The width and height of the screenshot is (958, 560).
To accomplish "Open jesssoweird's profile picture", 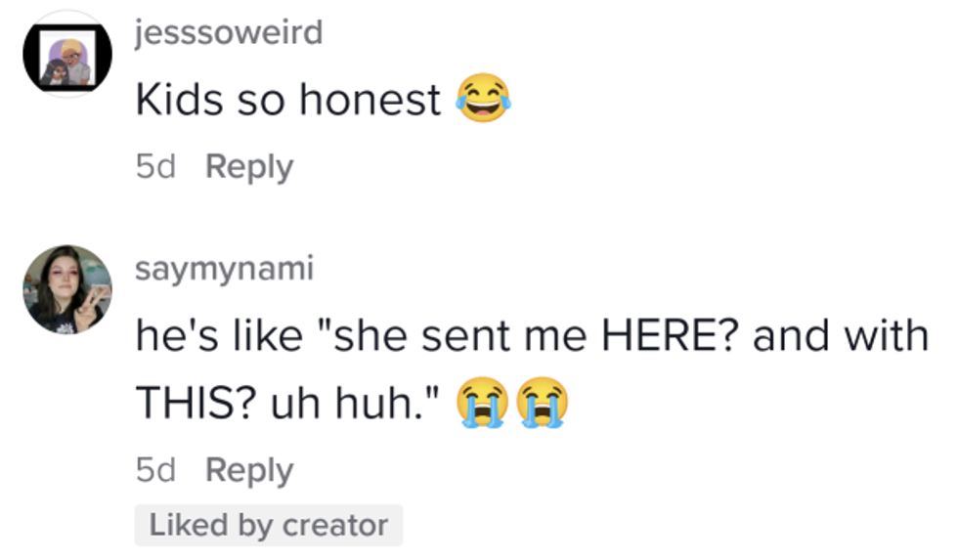I will (67, 54).
